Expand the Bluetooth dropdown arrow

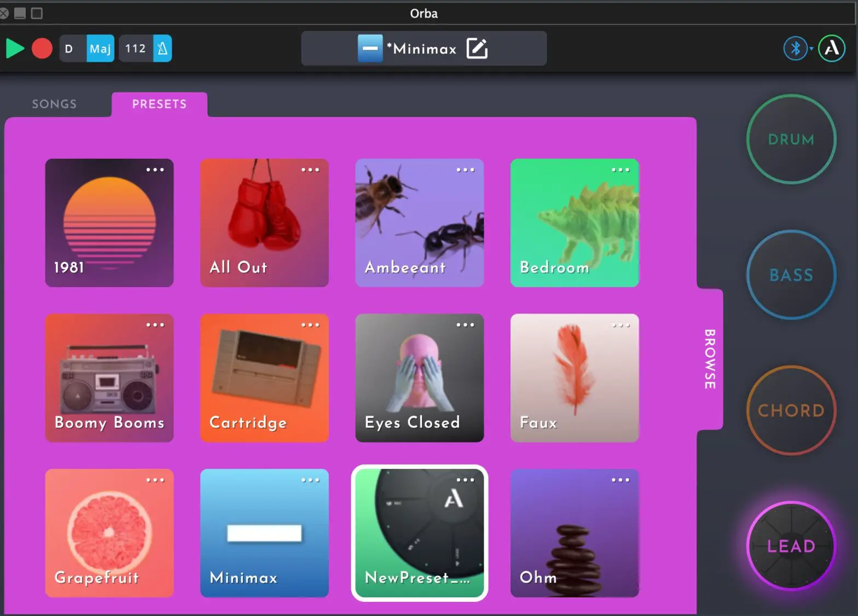coord(811,49)
